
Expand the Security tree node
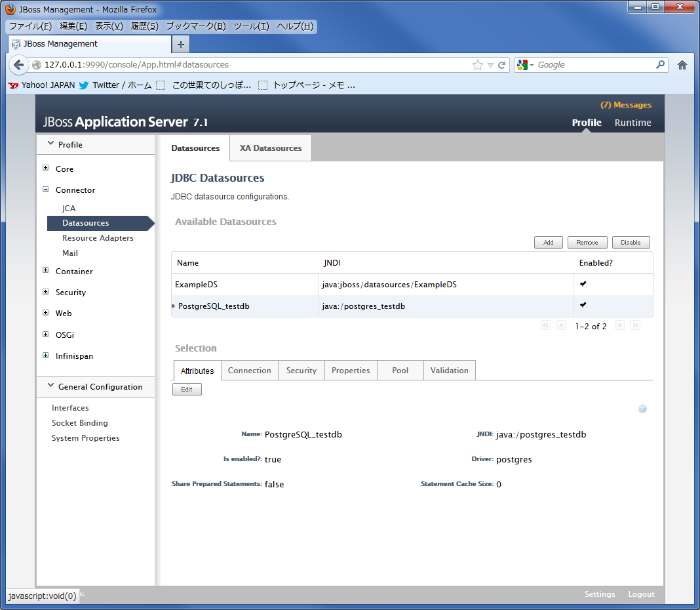pyautogui.click(x=45, y=292)
